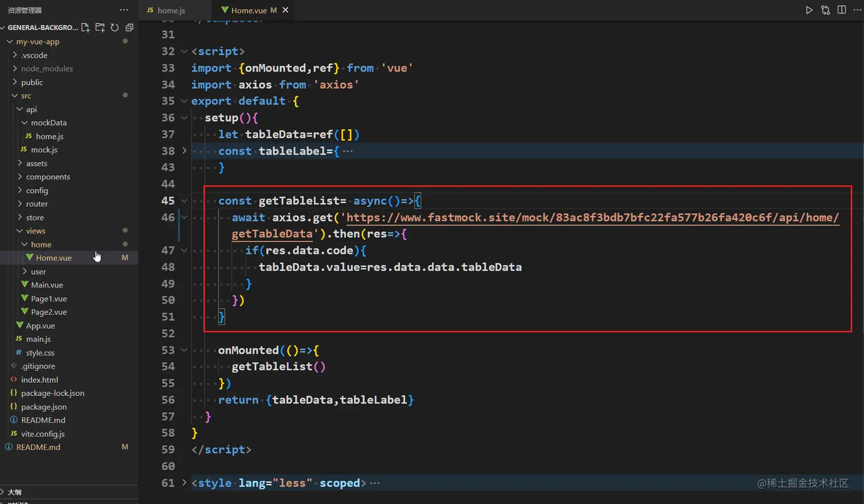Viewport: 864px width, 504px height.
Task: Click the New File icon in explorer header
Action: click(x=86, y=27)
